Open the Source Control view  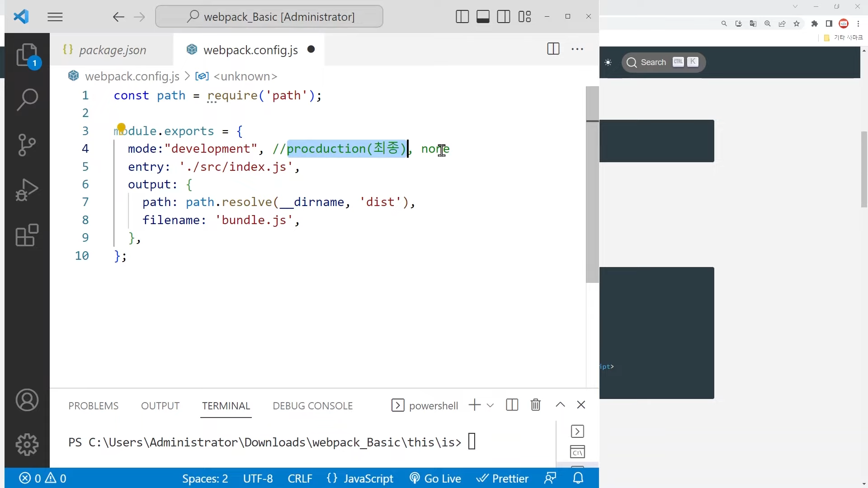27,145
